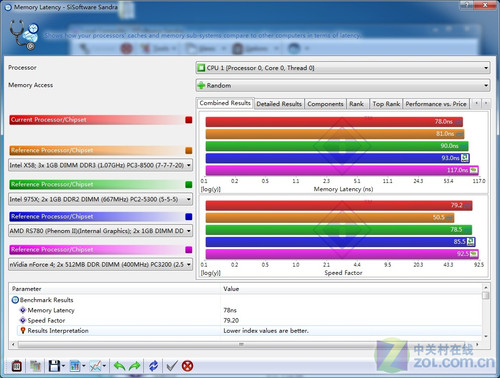Click the green back arrow
The height and width of the screenshot is (378, 500).
pos(119,366)
